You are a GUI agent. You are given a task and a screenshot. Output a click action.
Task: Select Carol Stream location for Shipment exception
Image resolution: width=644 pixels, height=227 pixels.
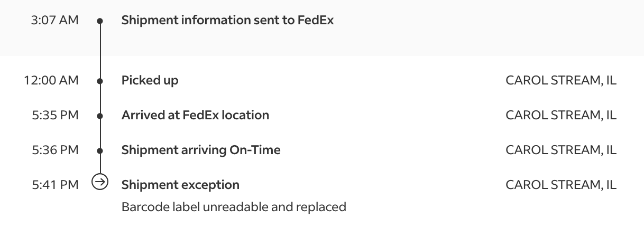pos(561,185)
